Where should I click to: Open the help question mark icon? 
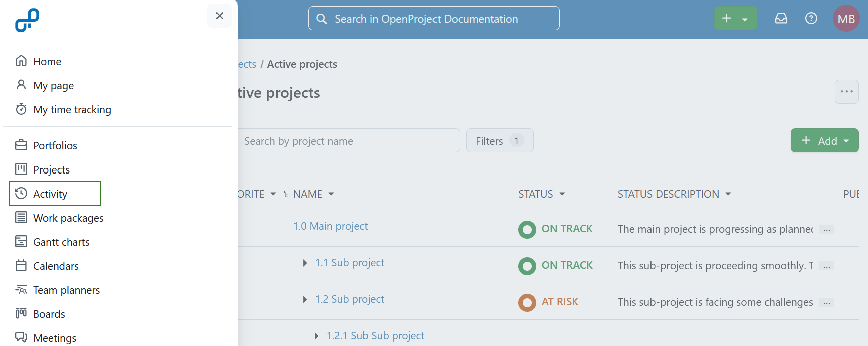pos(811,19)
